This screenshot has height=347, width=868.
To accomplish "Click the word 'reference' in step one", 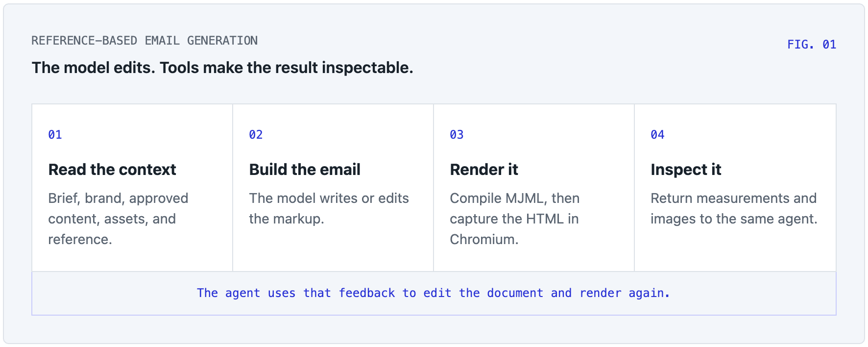I will click(78, 239).
